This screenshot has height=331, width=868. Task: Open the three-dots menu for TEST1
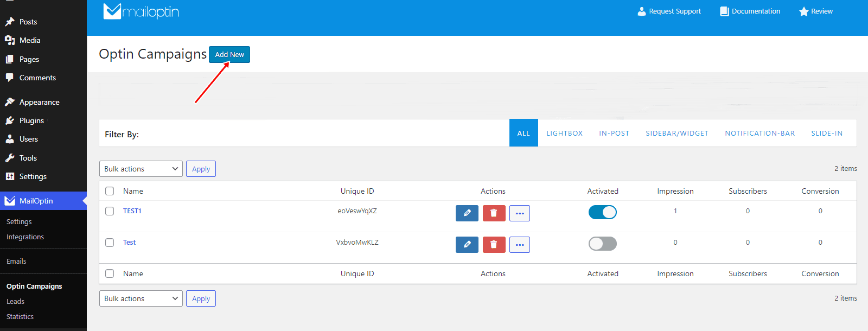[x=520, y=213]
